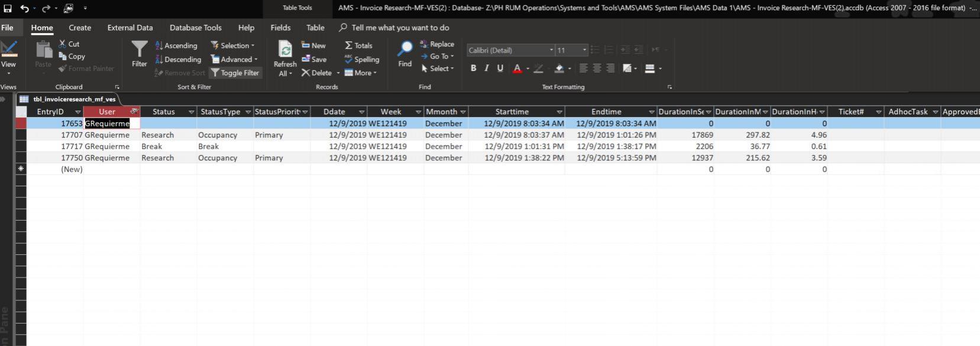The width and height of the screenshot is (980, 346).
Task: Toggle Underline formatting
Action: [500, 69]
